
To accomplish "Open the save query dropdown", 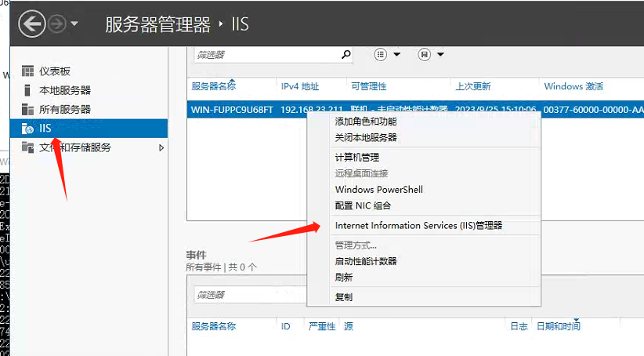I will tap(432, 55).
